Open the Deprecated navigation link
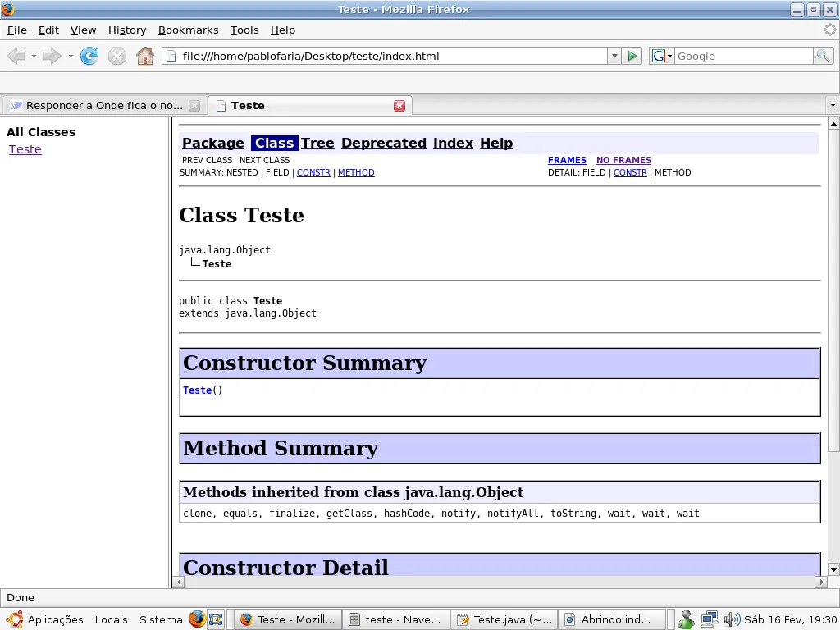Screen dimensions: 840x630 [384, 143]
